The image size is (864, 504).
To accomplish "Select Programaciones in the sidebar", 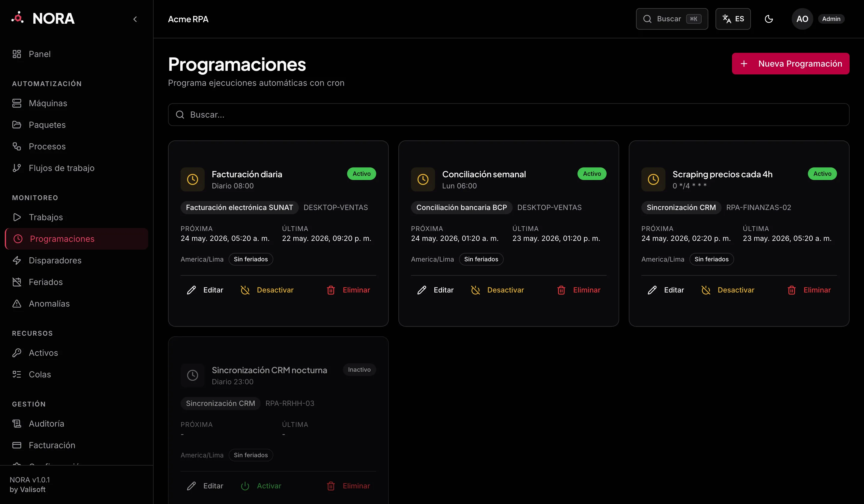I will point(76,238).
